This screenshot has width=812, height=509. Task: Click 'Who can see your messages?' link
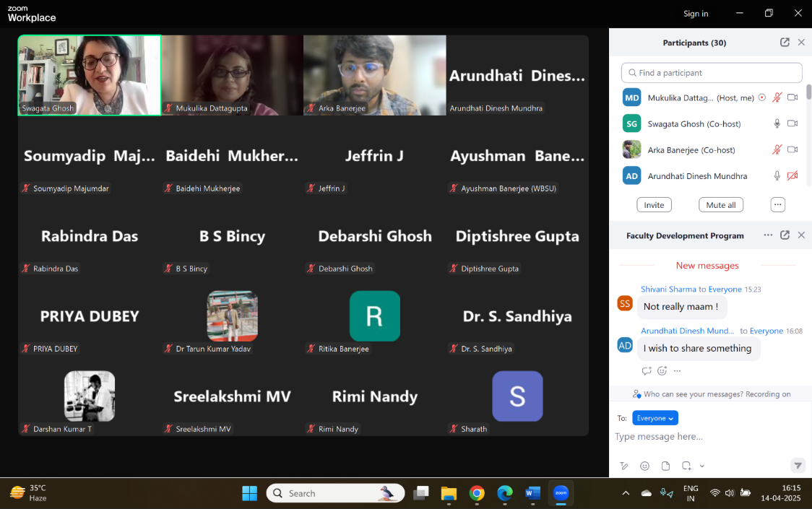694,394
